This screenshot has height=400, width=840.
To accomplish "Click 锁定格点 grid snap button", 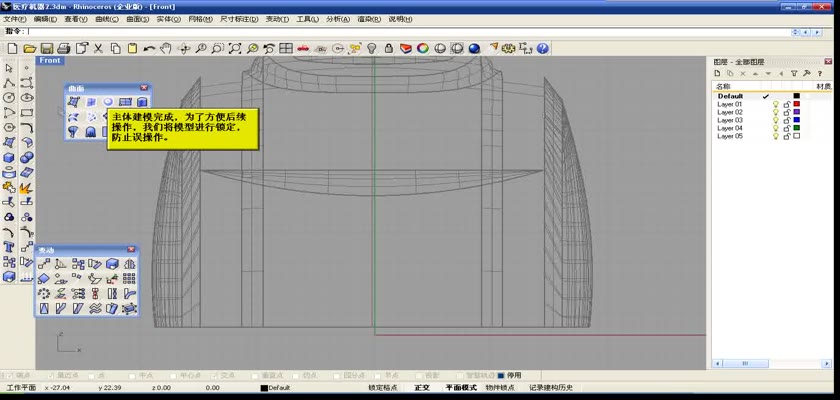I will [x=383, y=388].
